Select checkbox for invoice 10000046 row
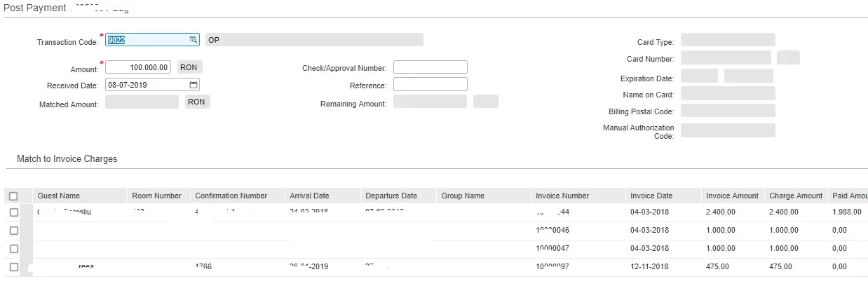Image resolution: width=868 pixels, height=286 pixels. [x=13, y=231]
